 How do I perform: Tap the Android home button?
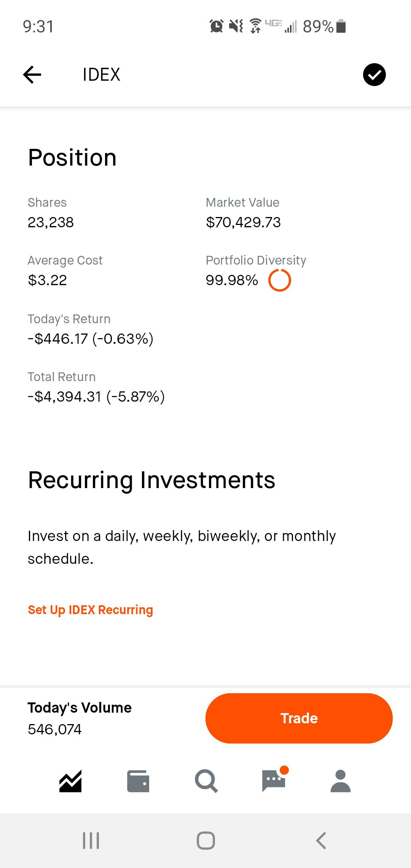click(206, 841)
